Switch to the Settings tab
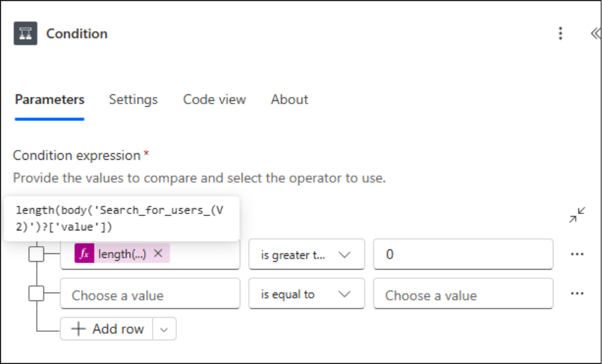The height and width of the screenshot is (364, 602). (x=133, y=100)
